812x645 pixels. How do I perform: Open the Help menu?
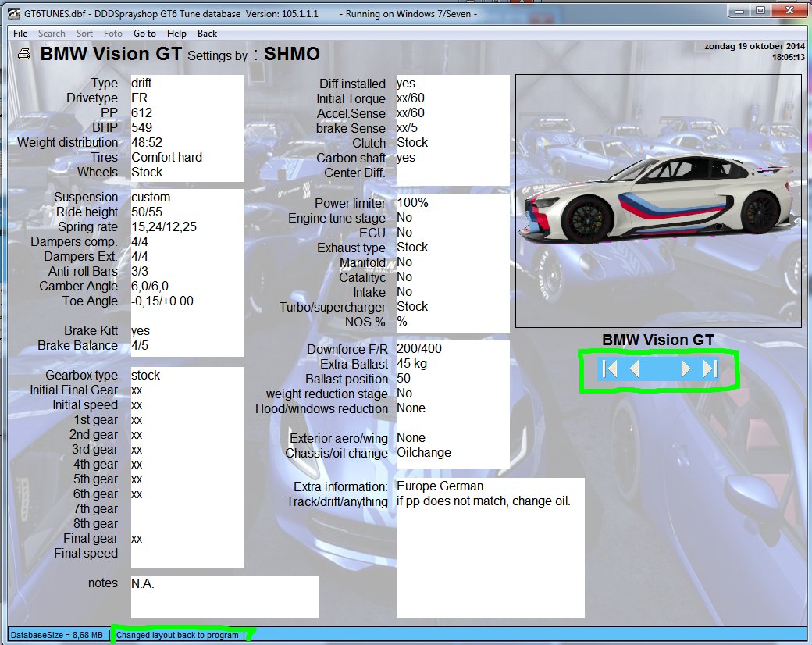pos(176,34)
